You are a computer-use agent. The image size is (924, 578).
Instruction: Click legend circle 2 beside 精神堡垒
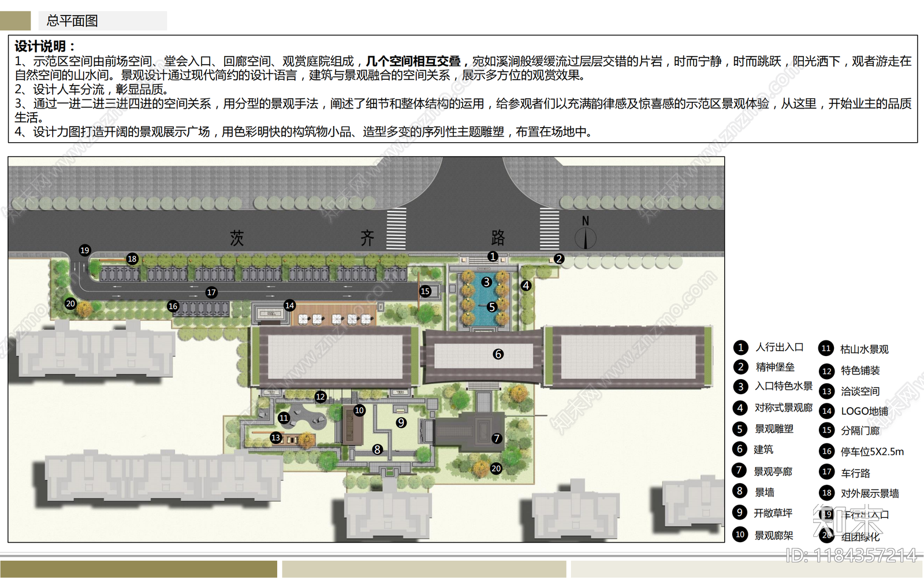740,367
